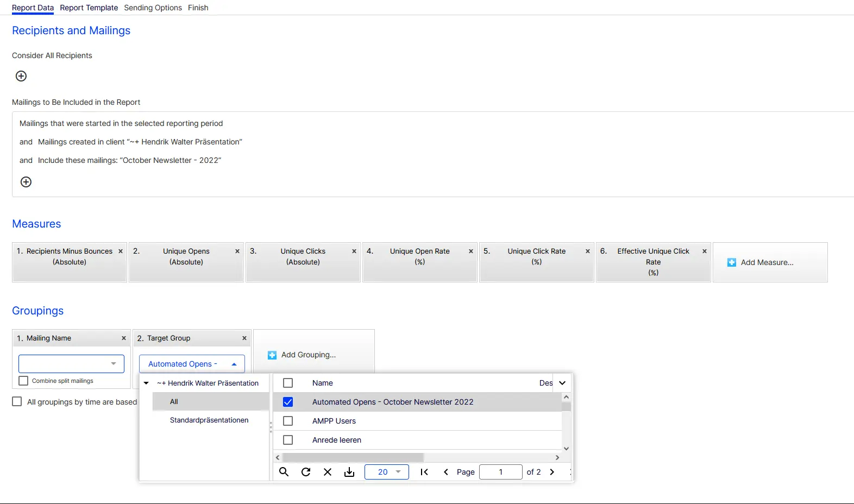Remove the Recipients Minus Bounces measure
The image size is (854, 504).
point(121,251)
